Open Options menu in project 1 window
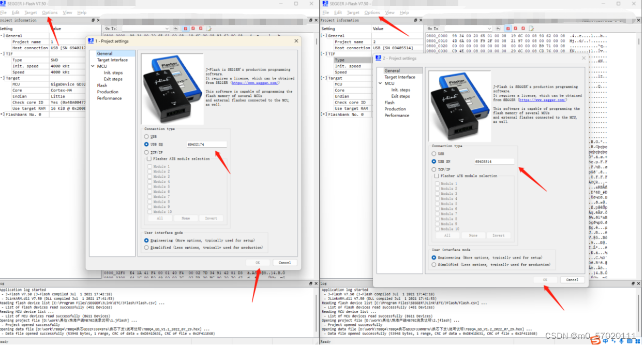644x345 pixels. click(x=50, y=12)
